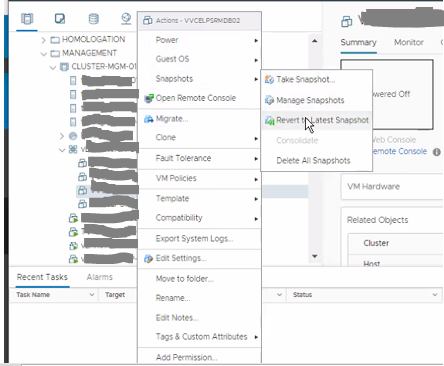Image resolution: width=444 pixels, height=366 pixels.
Task: Switch to the Recent Tasks tab
Action: pos(42,277)
